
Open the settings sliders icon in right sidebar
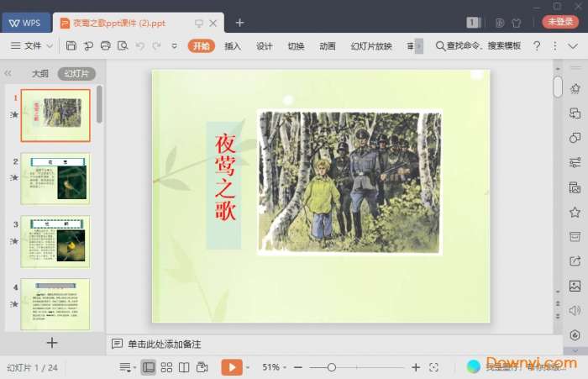pos(575,163)
